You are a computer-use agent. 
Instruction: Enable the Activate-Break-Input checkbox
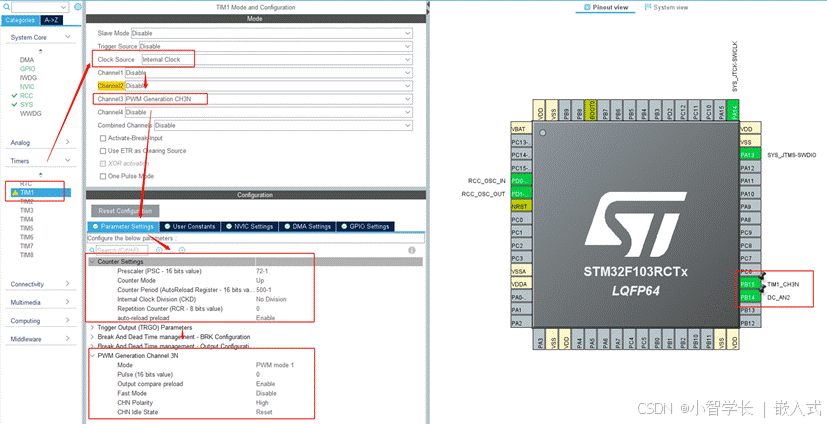103,138
